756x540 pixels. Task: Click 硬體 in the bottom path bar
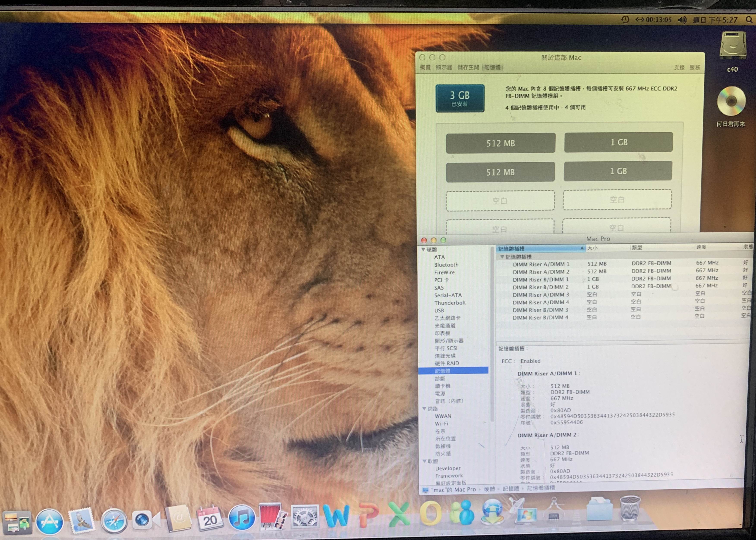[490, 489]
